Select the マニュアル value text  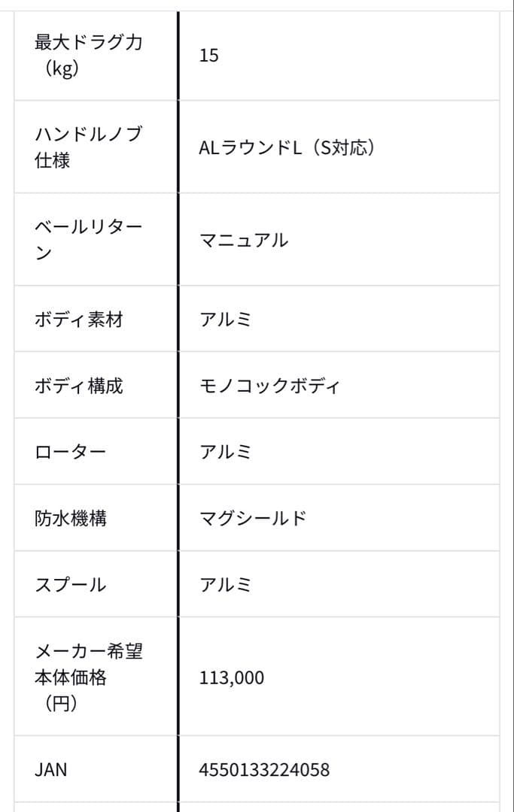pos(243,241)
